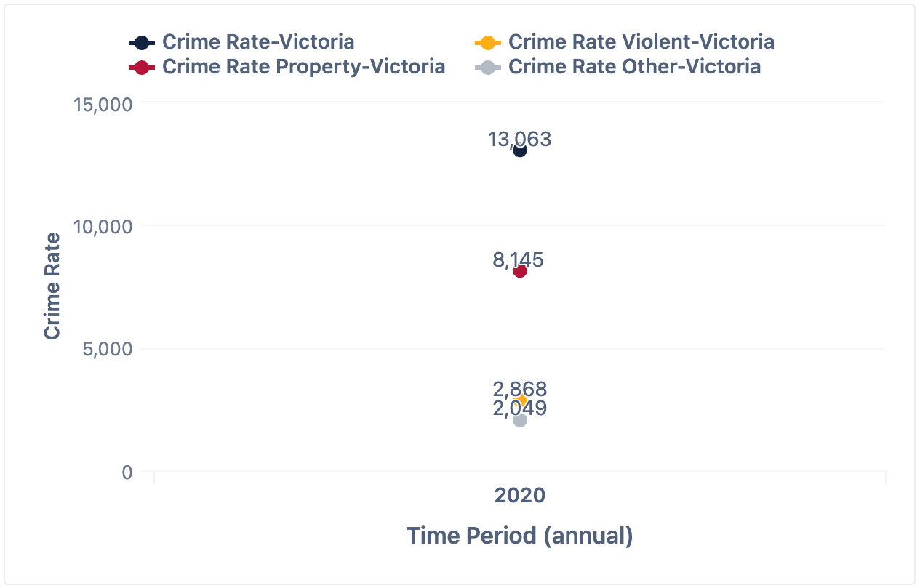Toggle the Crime Rate-Victoria legend label text
The image size is (920, 588).
pos(258,42)
